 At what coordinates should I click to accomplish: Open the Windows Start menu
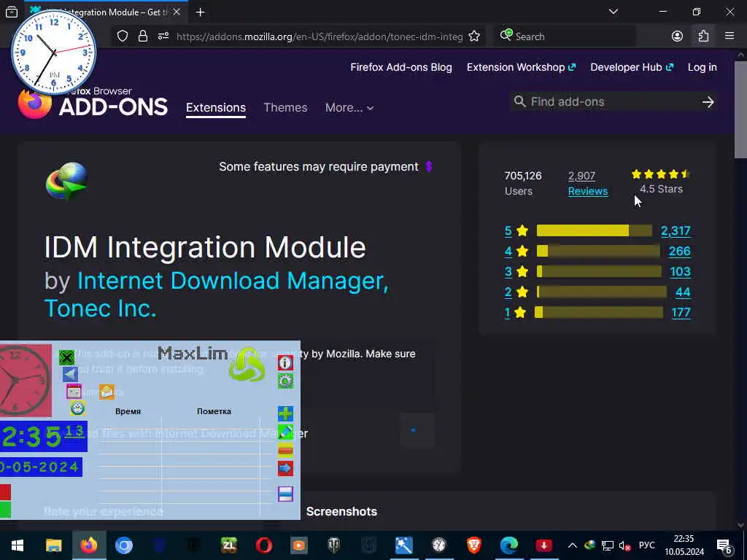pos(18,545)
